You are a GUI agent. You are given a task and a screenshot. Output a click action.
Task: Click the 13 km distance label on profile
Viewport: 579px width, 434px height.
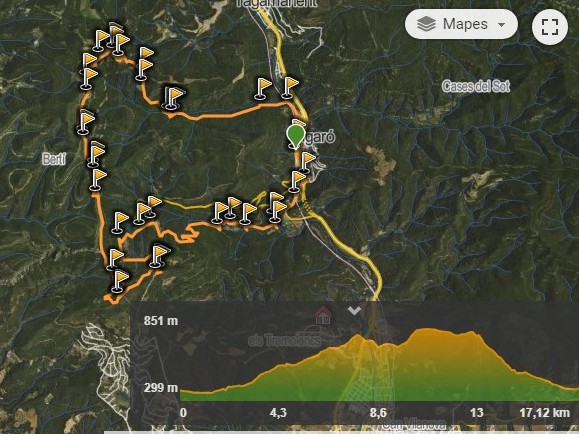click(x=477, y=413)
